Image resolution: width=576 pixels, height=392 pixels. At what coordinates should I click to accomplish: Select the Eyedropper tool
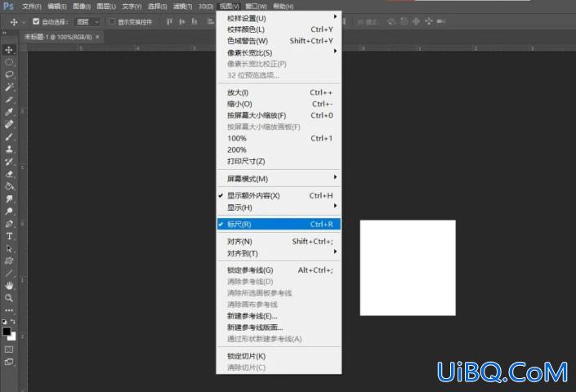[x=9, y=112]
